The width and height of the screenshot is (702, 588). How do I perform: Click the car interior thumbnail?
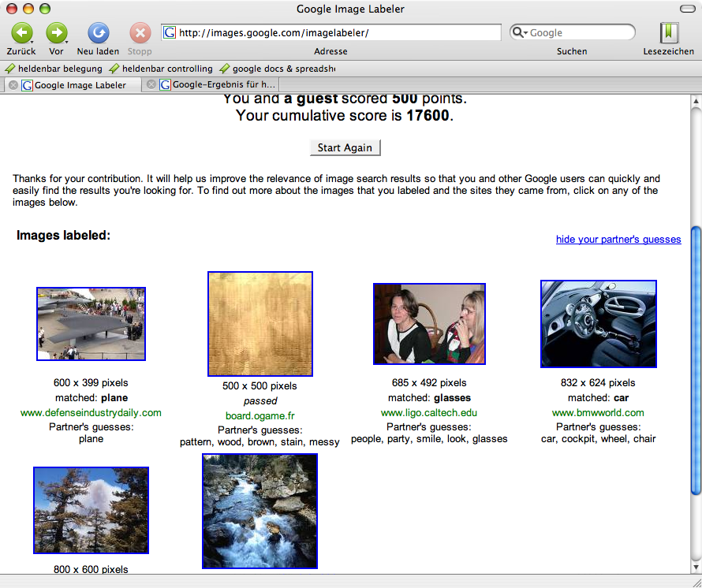point(598,324)
